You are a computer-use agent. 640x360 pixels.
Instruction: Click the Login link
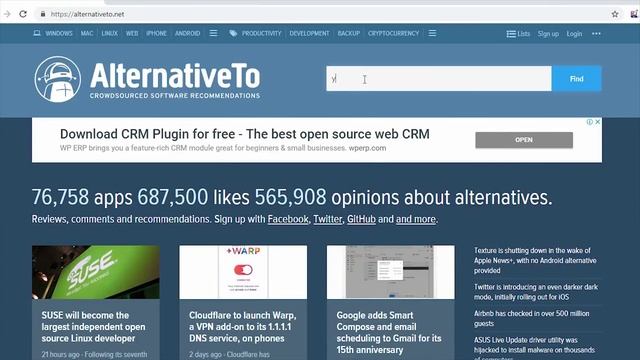574,34
